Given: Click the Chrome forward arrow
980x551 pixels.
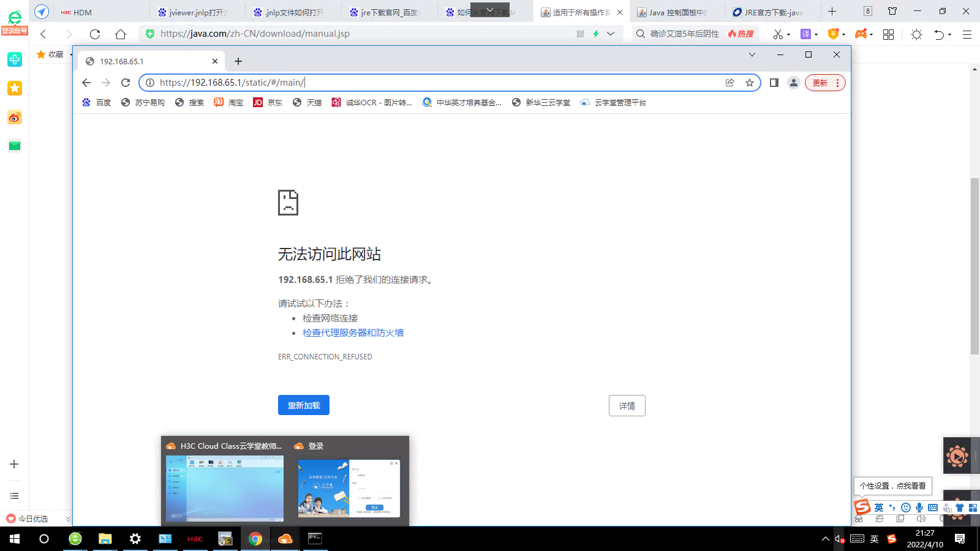Looking at the screenshot, I should click(106, 83).
